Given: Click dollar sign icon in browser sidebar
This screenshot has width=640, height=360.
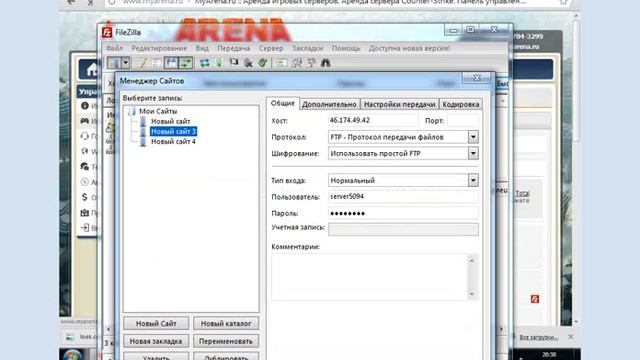Looking at the screenshot, I should coord(84,197).
